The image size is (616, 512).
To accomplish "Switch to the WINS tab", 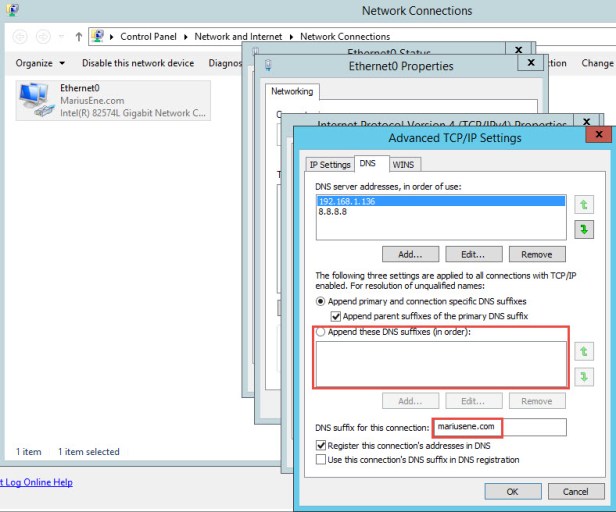I will tap(403, 165).
